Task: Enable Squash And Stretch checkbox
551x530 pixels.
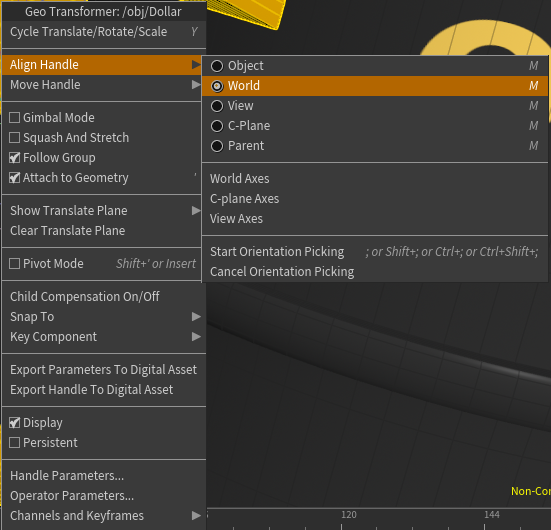Action: (14, 138)
